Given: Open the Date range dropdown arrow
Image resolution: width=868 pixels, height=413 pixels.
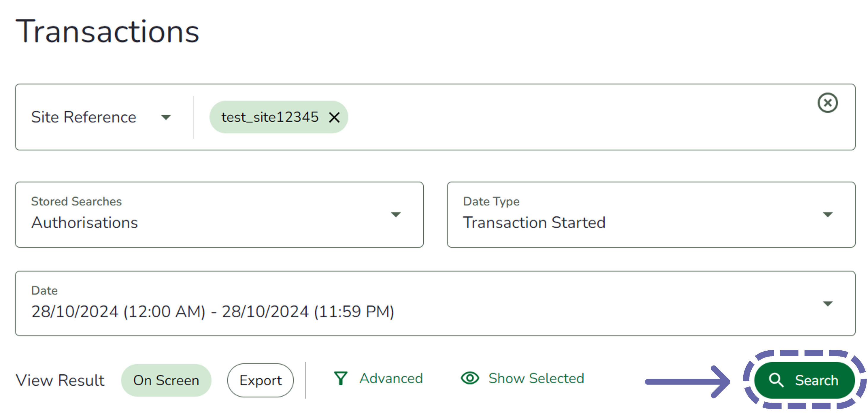Looking at the screenshot, I should pyautogui.click(x=828, y=304).
